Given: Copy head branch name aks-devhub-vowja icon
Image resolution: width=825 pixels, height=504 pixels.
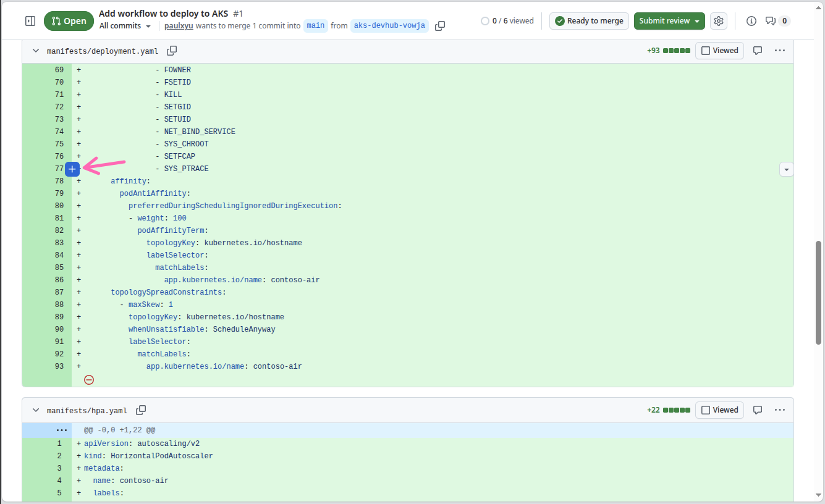Looking at the screenshot, I should point(440,26).
